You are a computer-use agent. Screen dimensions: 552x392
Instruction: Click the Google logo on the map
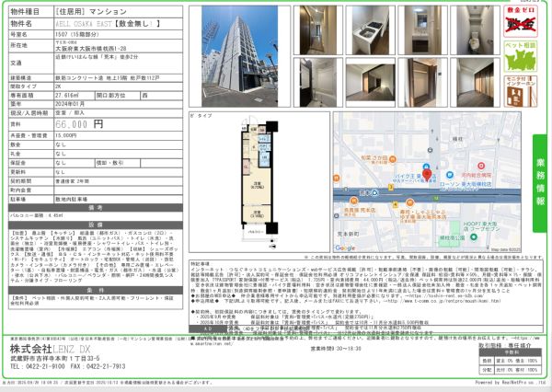point(345,248)
